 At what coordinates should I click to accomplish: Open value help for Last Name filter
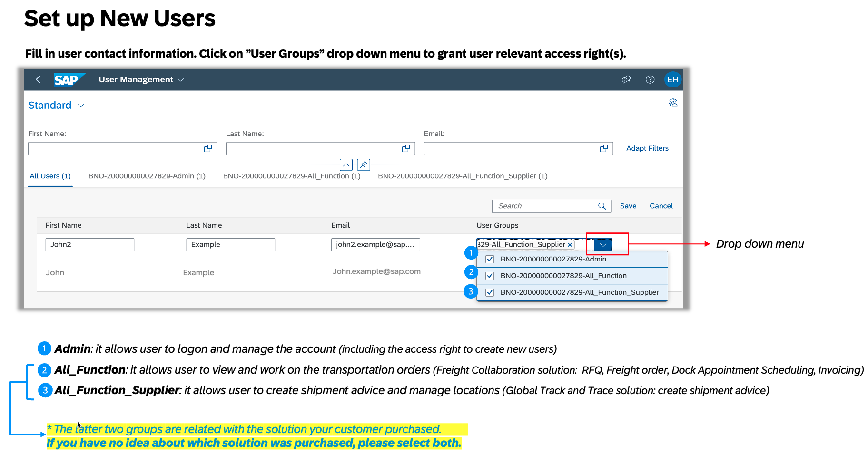(x=406, y=149)
